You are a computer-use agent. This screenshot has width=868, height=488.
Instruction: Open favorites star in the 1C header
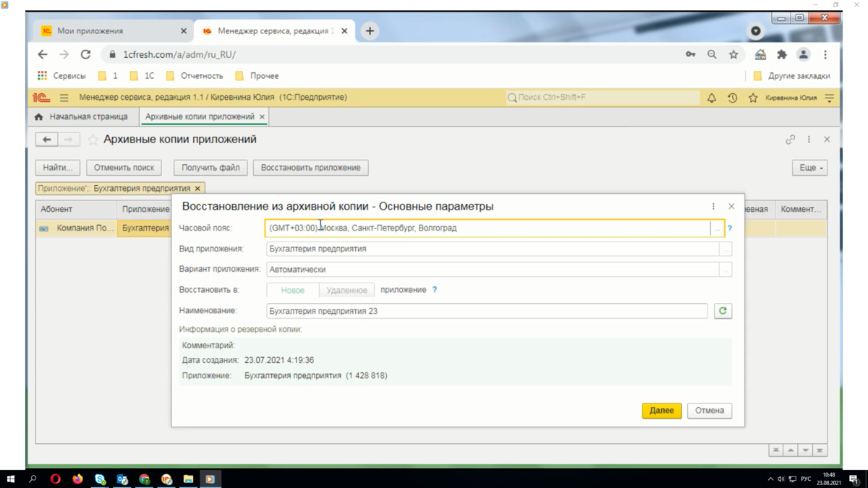(753, 98)
